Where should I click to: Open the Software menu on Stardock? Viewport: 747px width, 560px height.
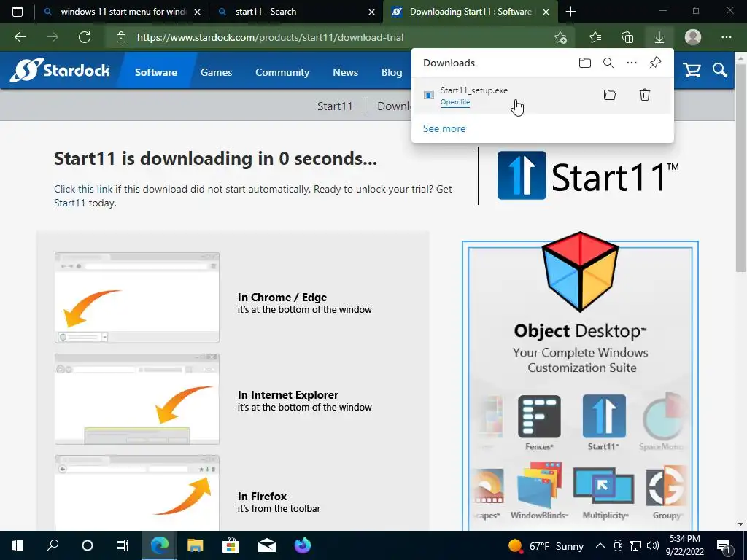coord(156,72)
